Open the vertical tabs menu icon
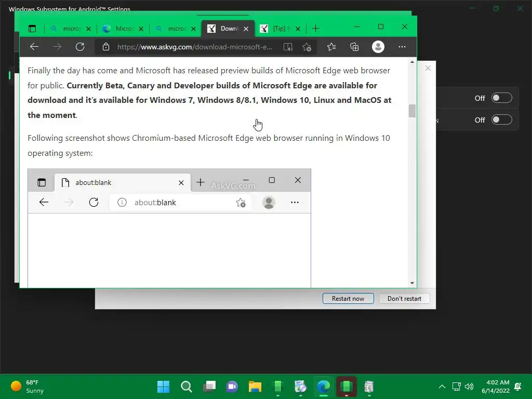The image size is (532, 399). coord(32,29)
